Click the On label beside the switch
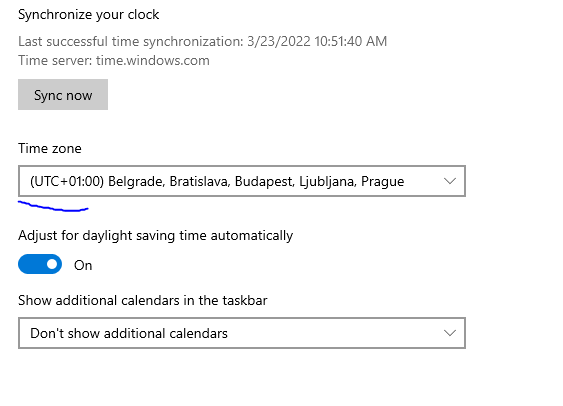Screen dimensions: 563x406 83,265
